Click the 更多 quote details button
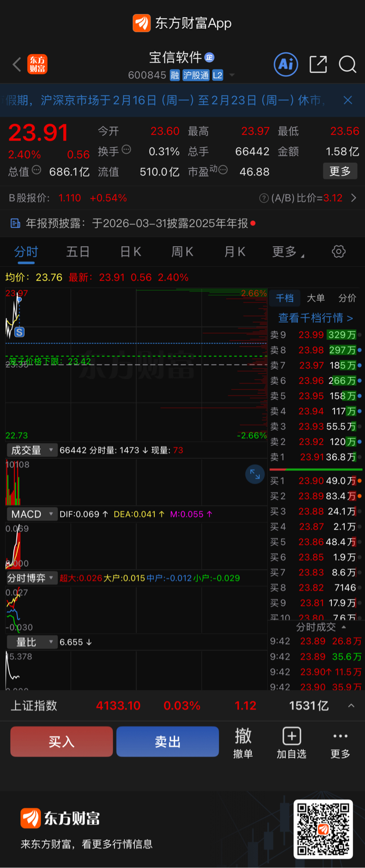365x868 pixels. click(x=340, y=171)
